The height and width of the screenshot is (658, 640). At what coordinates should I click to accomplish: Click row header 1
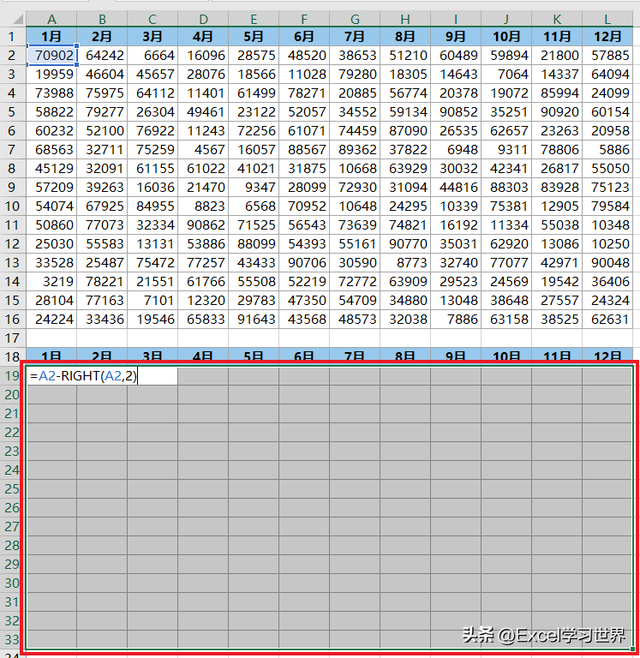coord(11,37)
